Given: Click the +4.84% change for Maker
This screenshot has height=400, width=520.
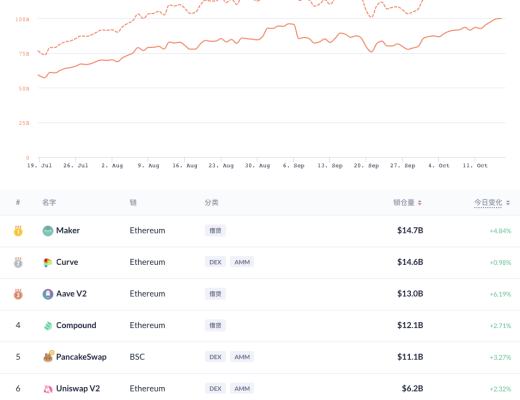Looking at the screenshot, I should [x=500, y=231].
